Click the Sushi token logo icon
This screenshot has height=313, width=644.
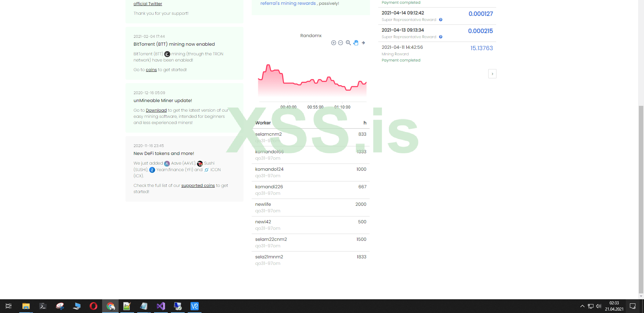click(x=200, y=164)
